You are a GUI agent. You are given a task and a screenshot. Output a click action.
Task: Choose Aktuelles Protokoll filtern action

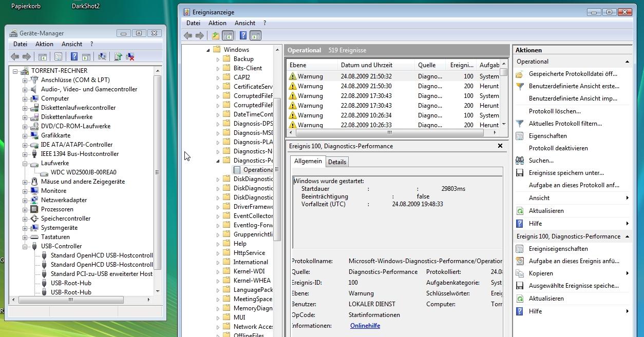coord(565,124)
